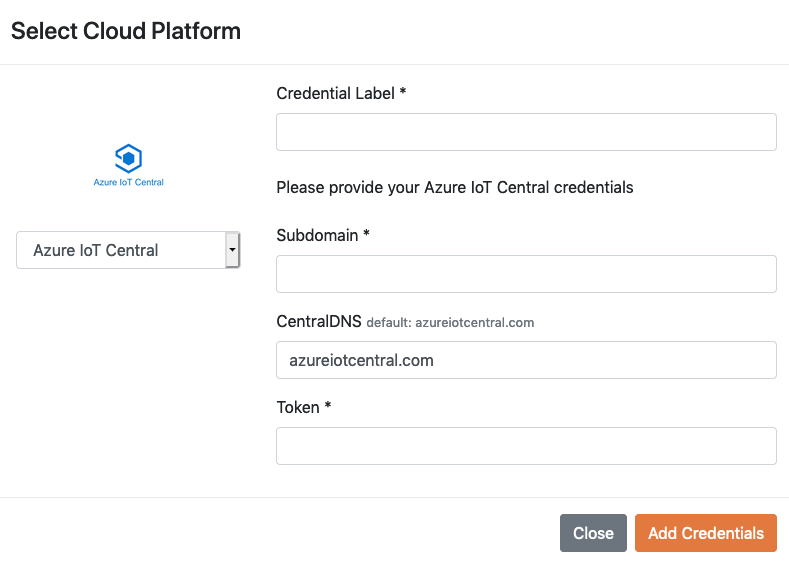Click the default: azureiotcentral.com hint text

(450, 323)
